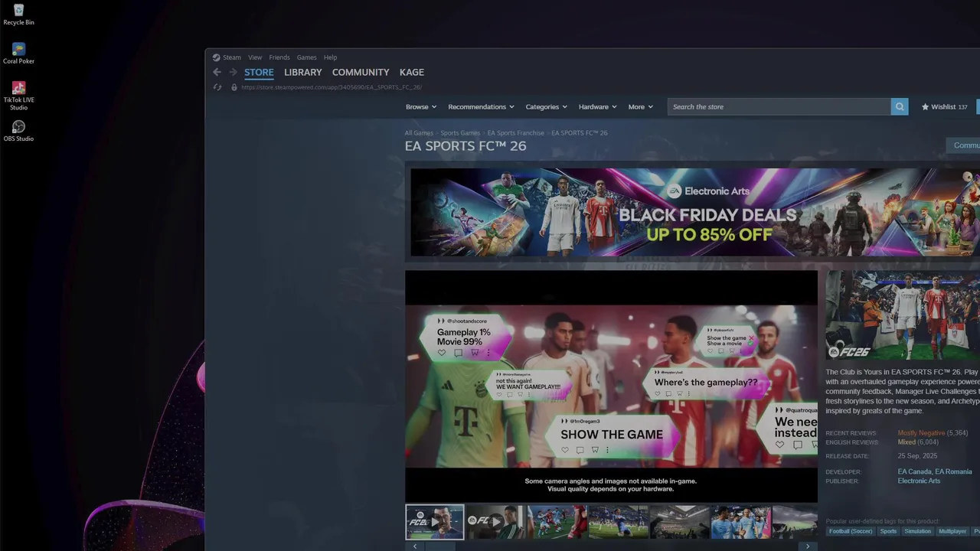Open All Games breadcrumb link
Screen dimensions: 980x551
pos(419,133)
